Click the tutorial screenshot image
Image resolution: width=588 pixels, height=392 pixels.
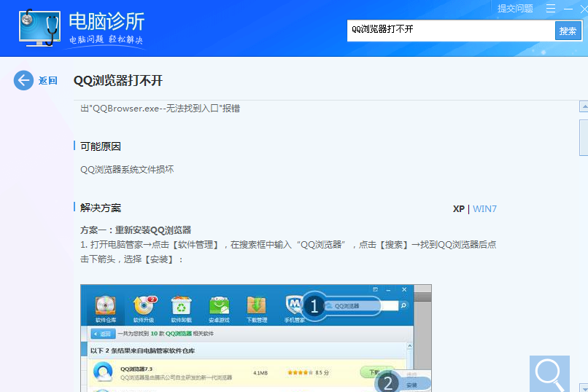[256, 338]
